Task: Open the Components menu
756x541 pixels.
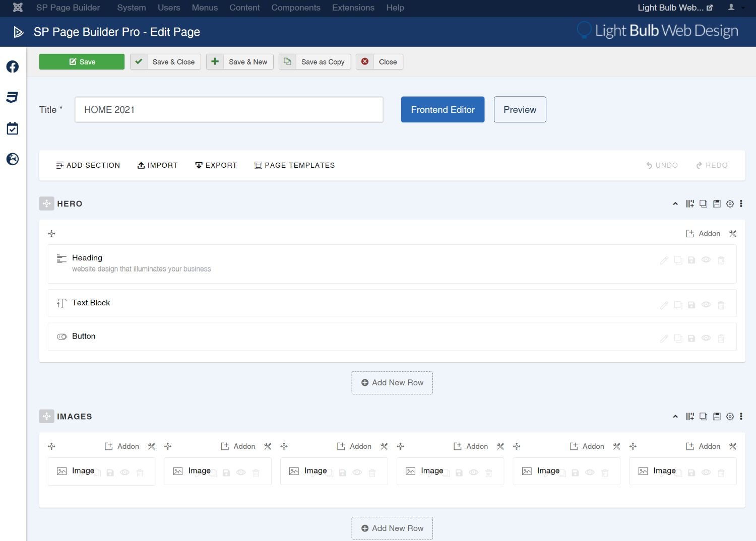Action: click(x=296, y=8)
